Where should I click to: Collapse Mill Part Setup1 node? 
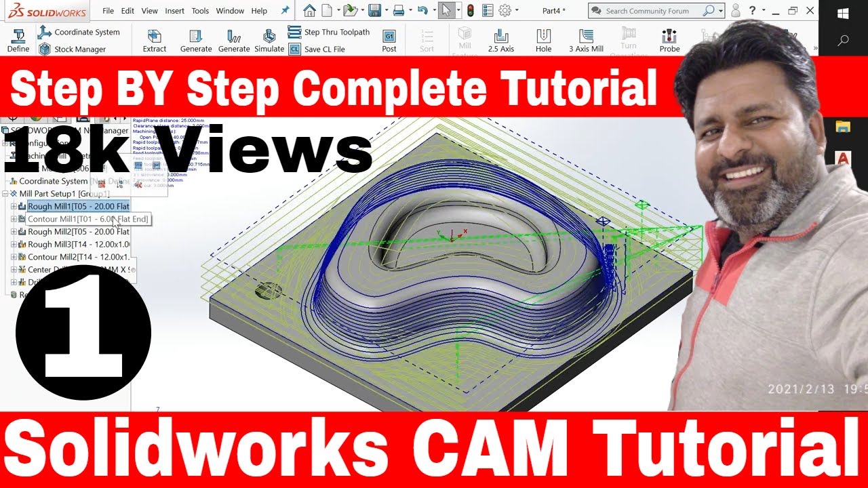click(5, 194)
